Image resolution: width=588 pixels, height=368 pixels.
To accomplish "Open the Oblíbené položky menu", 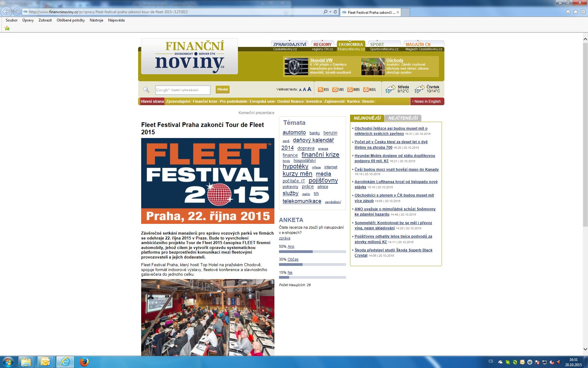I will pyautogui.click(x=71, y=20).
